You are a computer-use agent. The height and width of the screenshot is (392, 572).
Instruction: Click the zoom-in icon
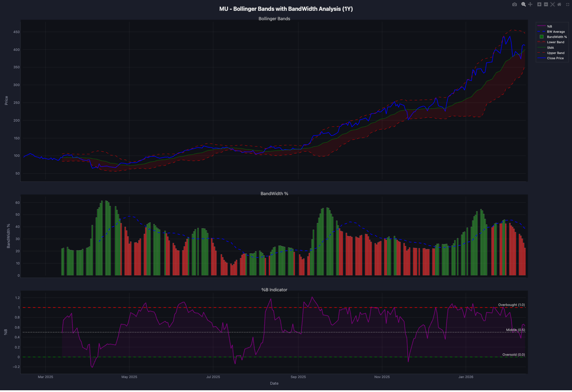coord(539,5)
